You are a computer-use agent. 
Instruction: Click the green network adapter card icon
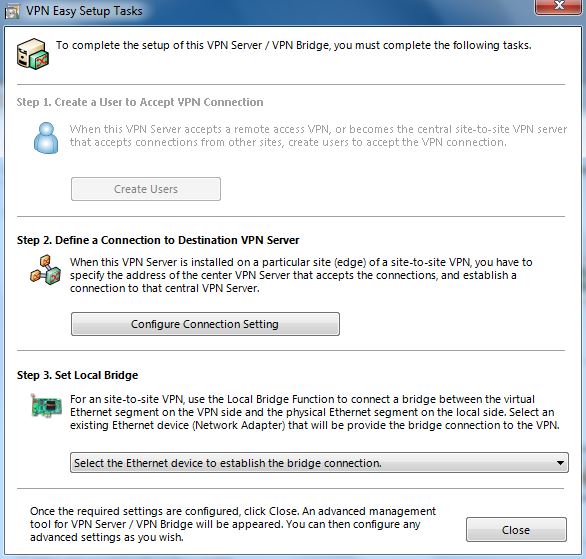(46, 405)
